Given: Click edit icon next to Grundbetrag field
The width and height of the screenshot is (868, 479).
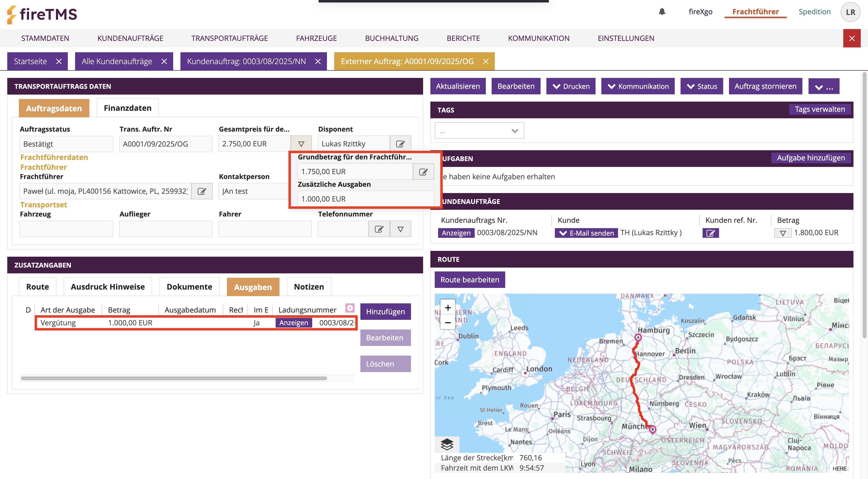Looking at the screenshot, I should point(423,172).
